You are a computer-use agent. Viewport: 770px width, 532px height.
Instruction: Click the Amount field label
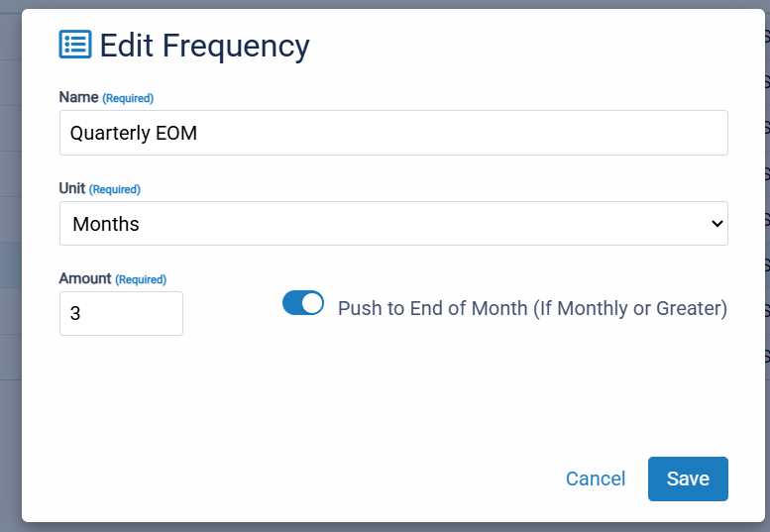click(85, 278)
